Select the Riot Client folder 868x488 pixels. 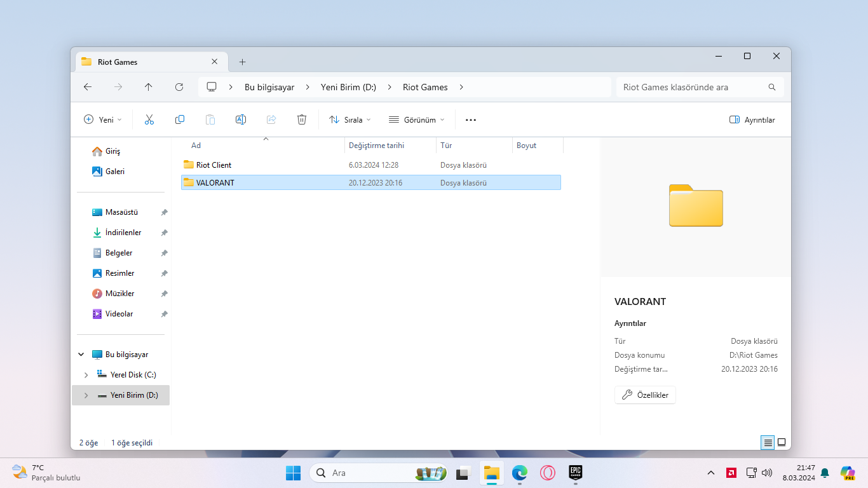371,165
